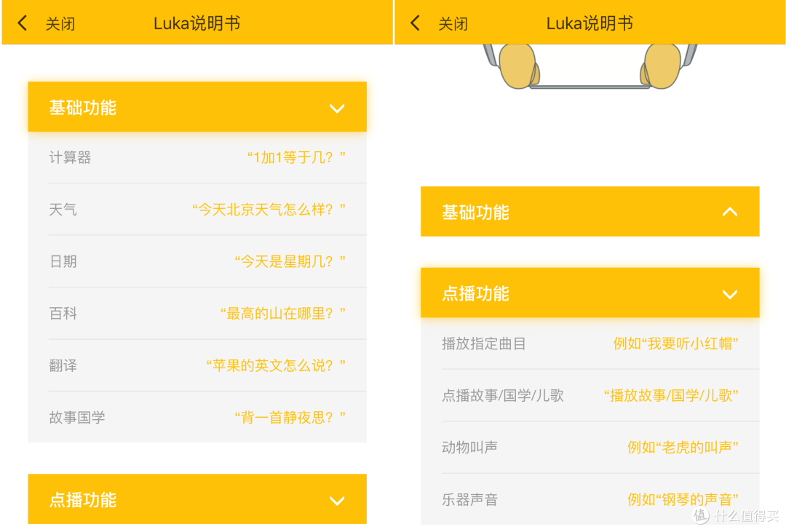This screenshot has width=786, height=532.
Task: Select the 播放指定曲目 row label
Action: click(484, 344)
